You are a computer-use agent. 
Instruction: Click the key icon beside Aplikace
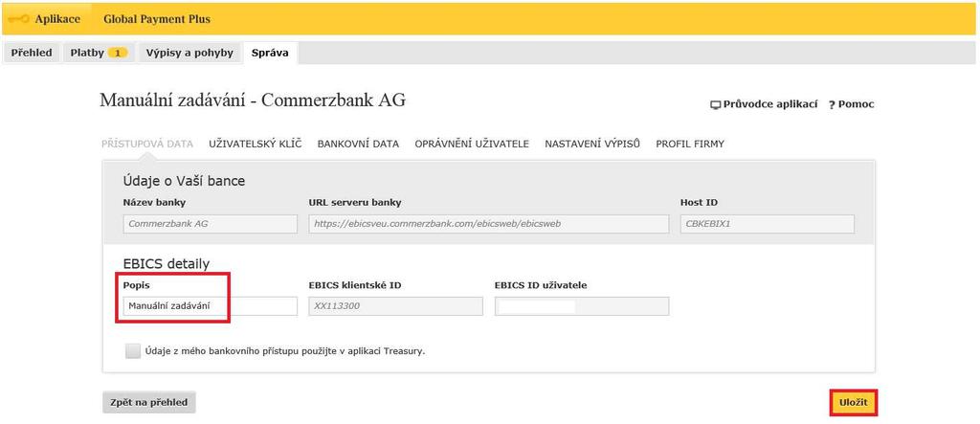pyautogui.click(x=19, y=19)
